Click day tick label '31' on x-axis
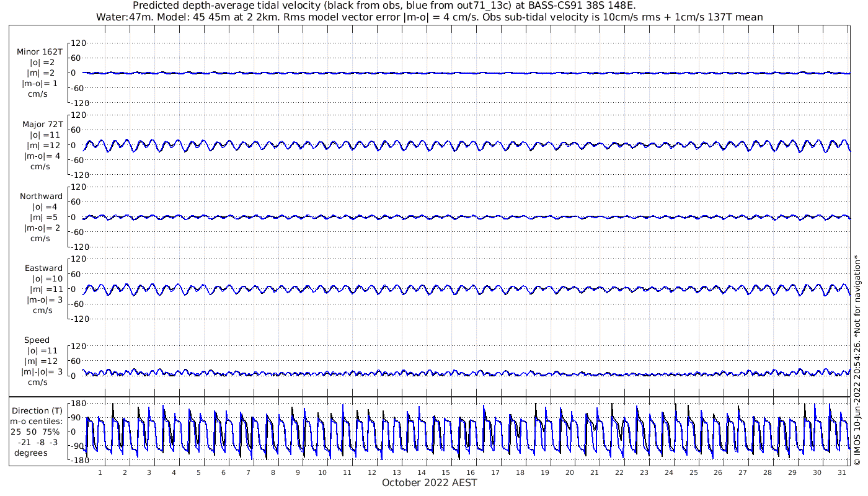The image size is (868, 496). [x=842, y=472]
